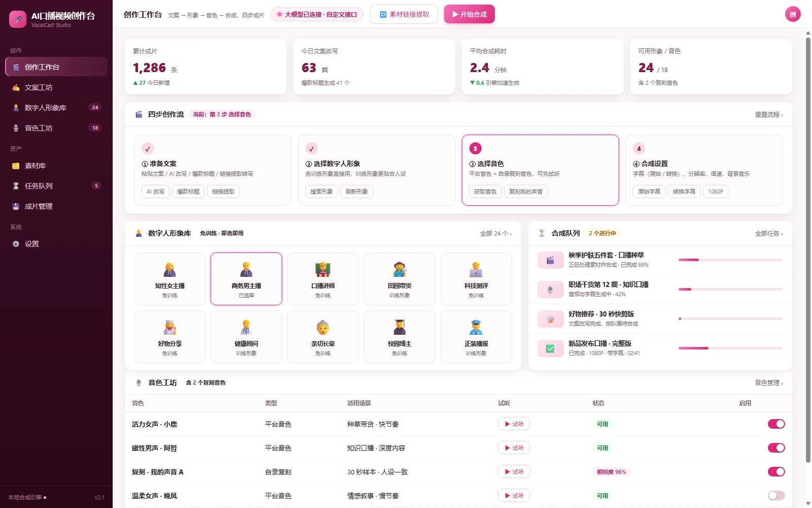Play 试听 for 复刻·我的声音 A
The width and height of the screenshot is (812, 508).
pyautogui.click(x=514, y=471)
